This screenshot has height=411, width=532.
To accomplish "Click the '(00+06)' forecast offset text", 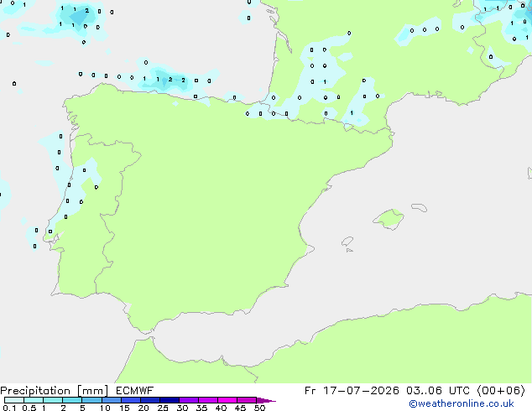I will click(x=501, y=391).
